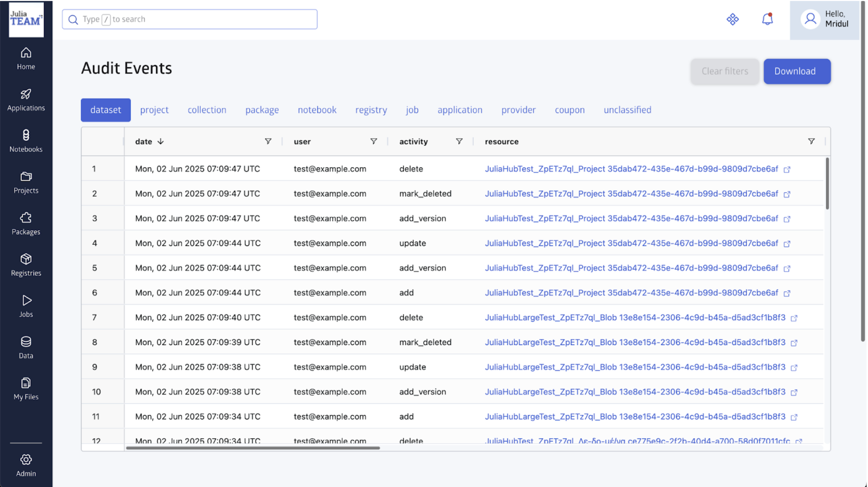Open the date column filter
This screenshot has width=868, height=487.
tap(268, 141)
